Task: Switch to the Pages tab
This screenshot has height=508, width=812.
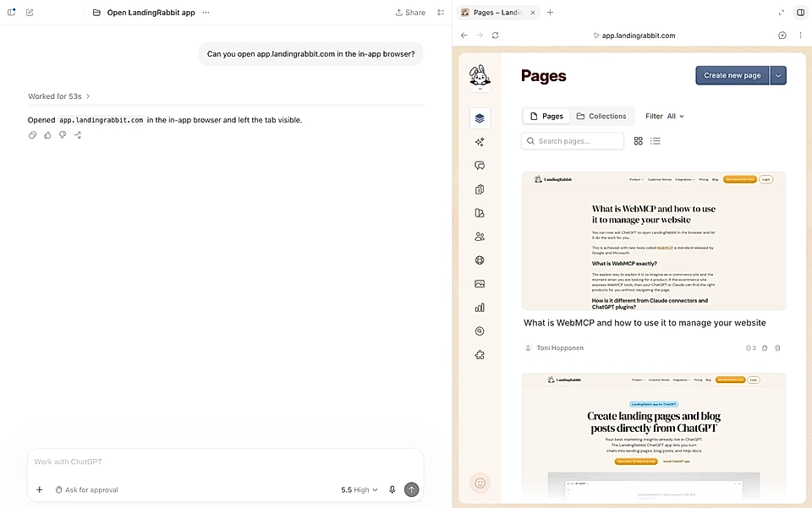Action: click(546, 116)
